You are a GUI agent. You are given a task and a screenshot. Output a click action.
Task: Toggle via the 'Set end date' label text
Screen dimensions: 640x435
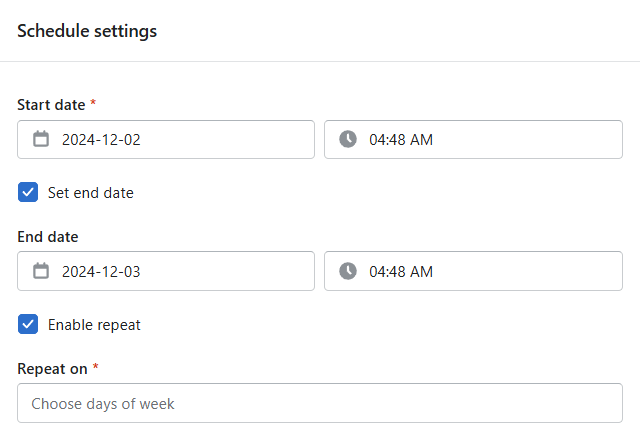pyautogui.click(x=91, y=193)
